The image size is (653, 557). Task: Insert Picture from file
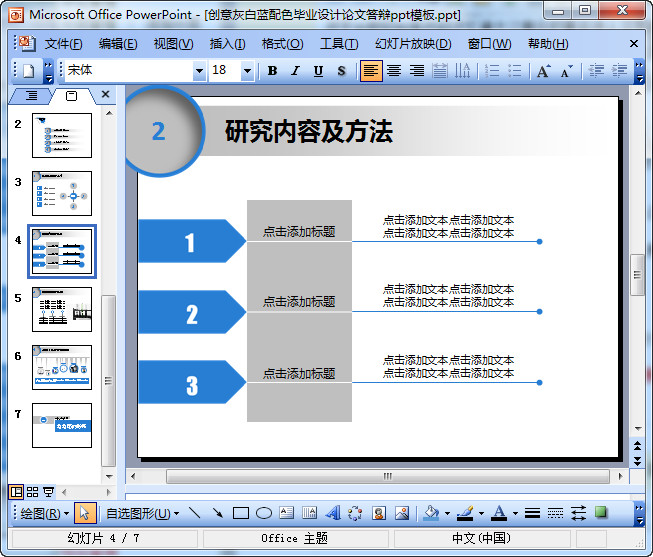402,513
